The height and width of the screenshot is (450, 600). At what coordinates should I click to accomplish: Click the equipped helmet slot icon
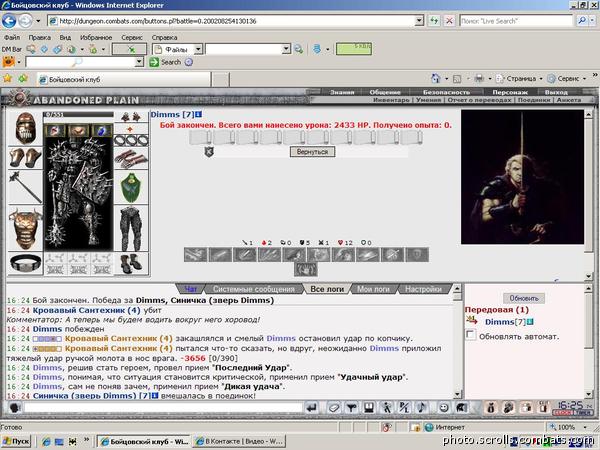point(25,128)
